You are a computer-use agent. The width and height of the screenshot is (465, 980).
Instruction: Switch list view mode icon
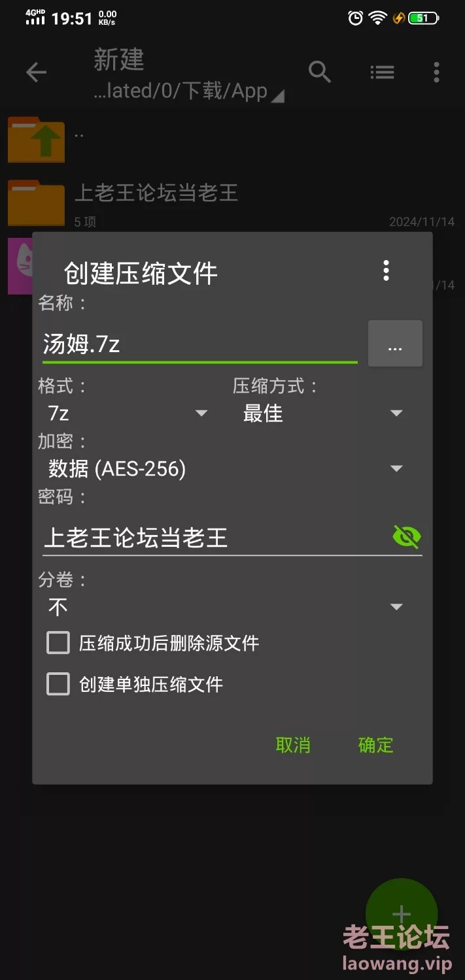pos(382,73)
